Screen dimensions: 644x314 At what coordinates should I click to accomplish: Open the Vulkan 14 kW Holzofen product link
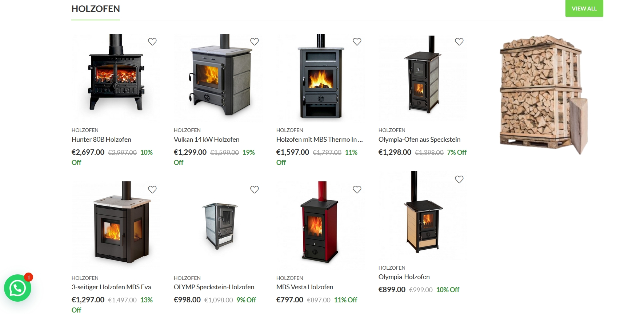point(207,140)
